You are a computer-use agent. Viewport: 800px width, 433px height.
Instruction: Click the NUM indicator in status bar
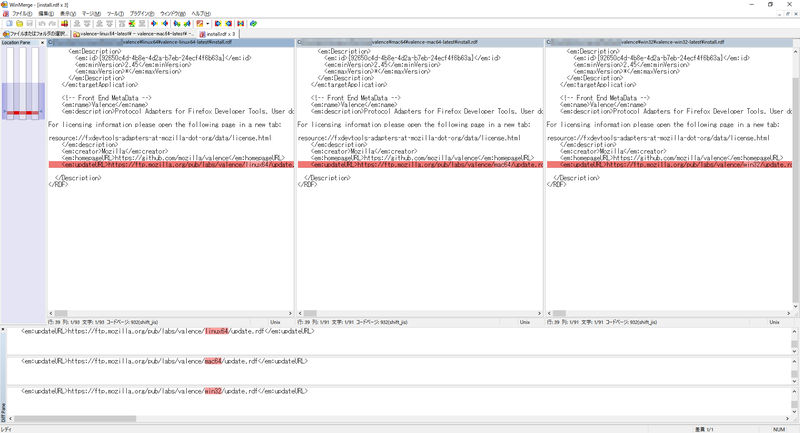click(779, 429)
